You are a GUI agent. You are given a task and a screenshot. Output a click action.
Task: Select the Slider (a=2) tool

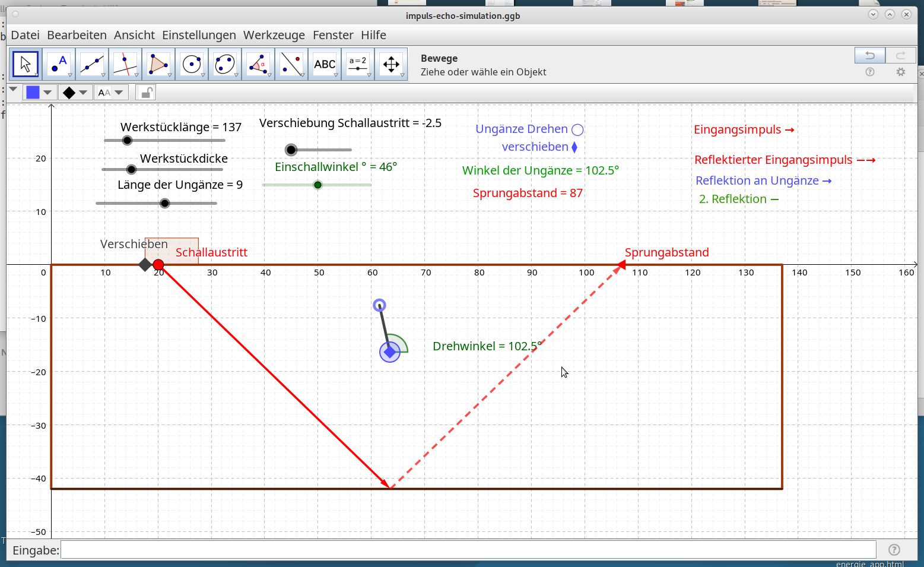[358, 64]
